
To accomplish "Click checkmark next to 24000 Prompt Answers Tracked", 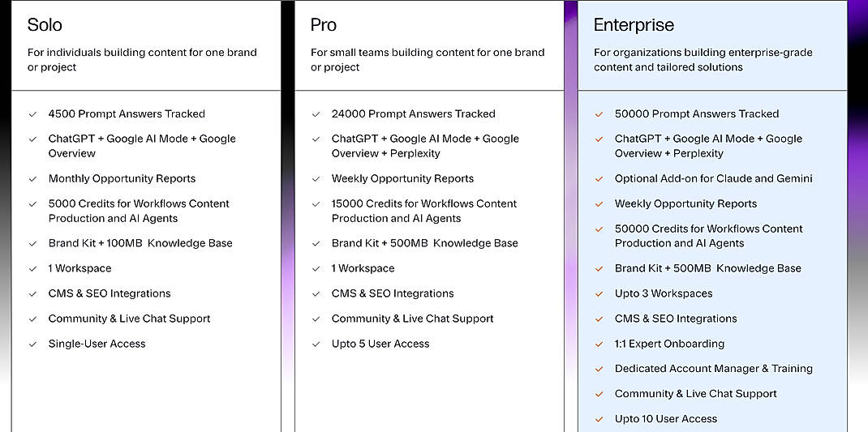I will click(316, 114).
